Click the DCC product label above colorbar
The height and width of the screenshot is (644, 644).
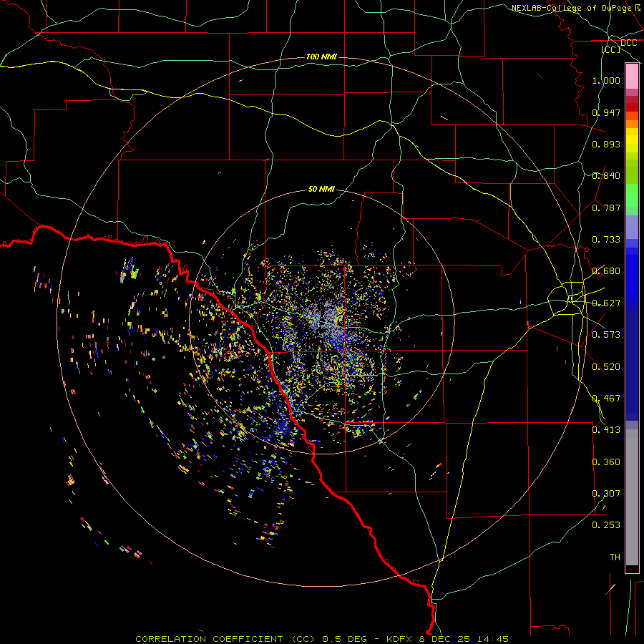(628, 43)
